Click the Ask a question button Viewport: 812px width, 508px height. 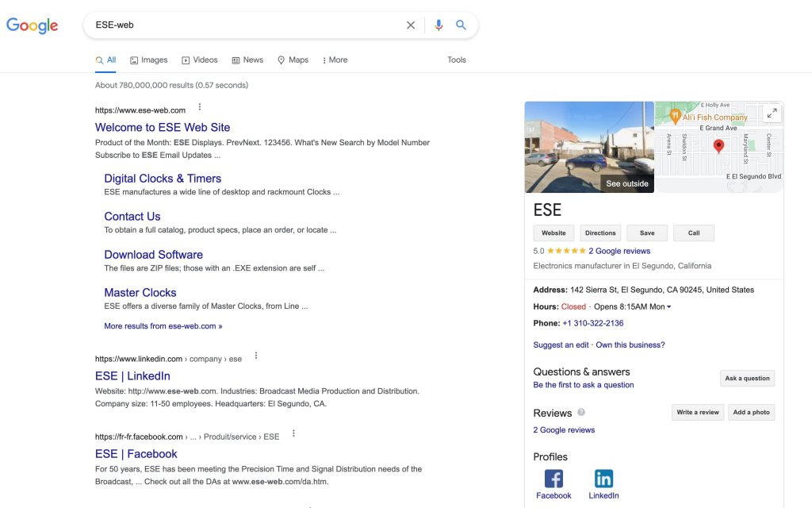[x=747, y=379]
